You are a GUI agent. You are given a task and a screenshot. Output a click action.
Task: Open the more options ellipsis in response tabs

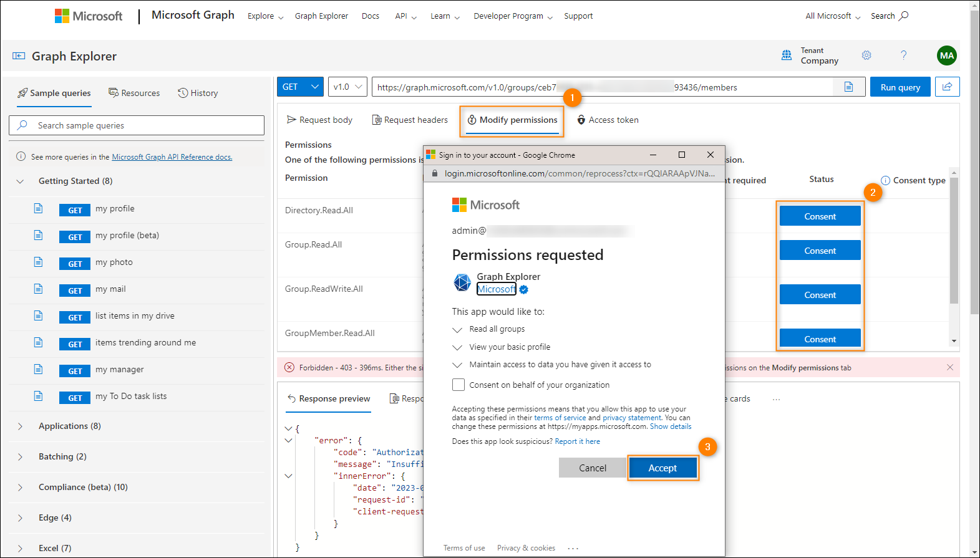pyautogui.click(x=777, y=399)
